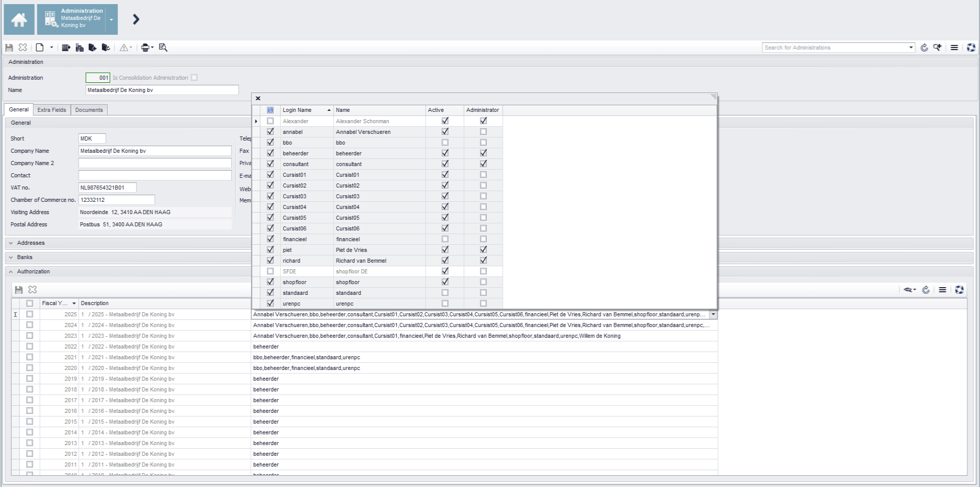Click the Short field containing MDK
The width and height of the screenshot is (980, 487).
[x=92, y=138]
